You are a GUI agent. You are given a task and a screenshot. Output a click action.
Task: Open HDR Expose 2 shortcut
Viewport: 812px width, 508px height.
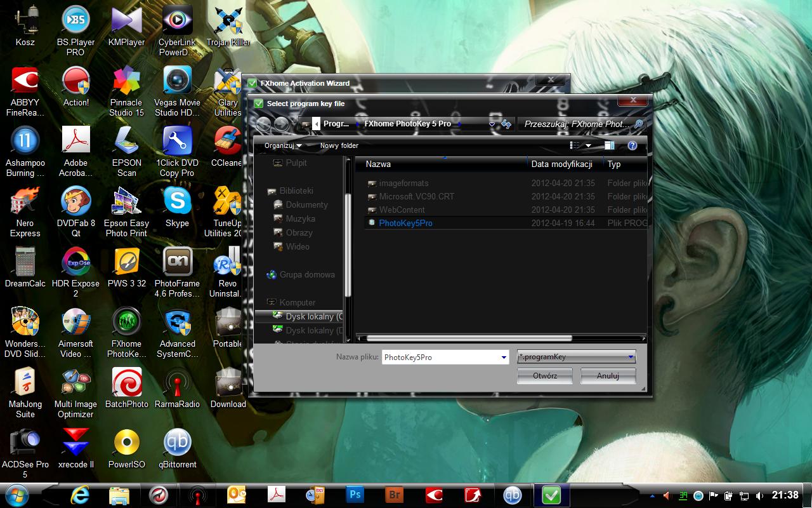pos(75,272)
